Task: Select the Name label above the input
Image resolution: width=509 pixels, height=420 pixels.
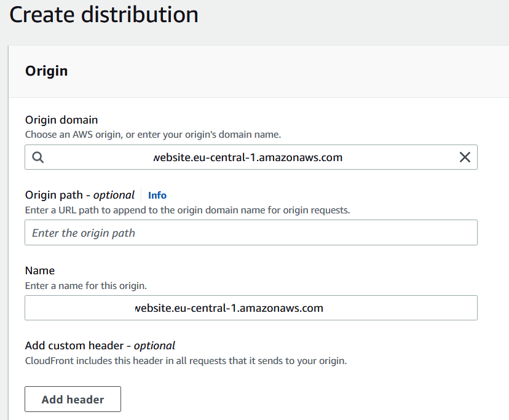Action: (39, 270)
